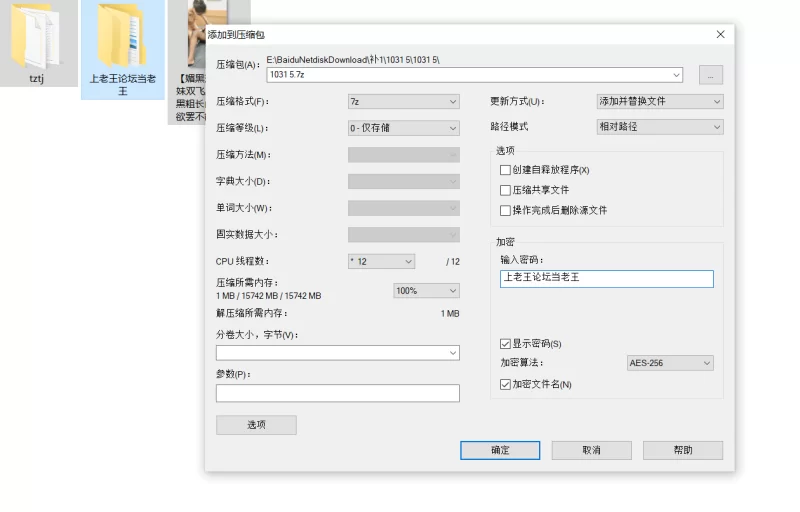Open the CPU 线程数 dropdown showing 12
The width and height of the screenshot is (800, 512).
pos(381,262)
